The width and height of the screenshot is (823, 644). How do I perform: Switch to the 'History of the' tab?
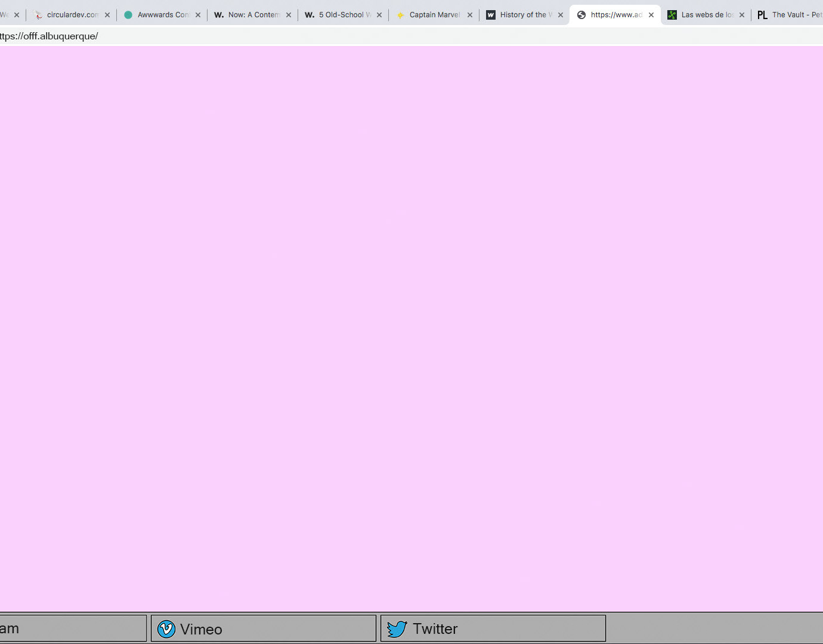point(525,15)
